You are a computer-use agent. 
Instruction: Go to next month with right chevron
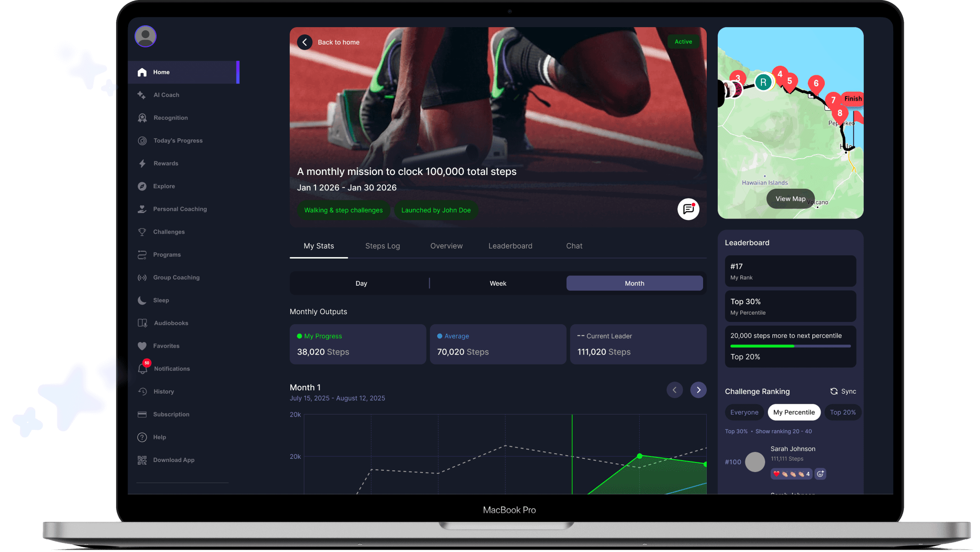pyautogui.click(x=698, y=390)
